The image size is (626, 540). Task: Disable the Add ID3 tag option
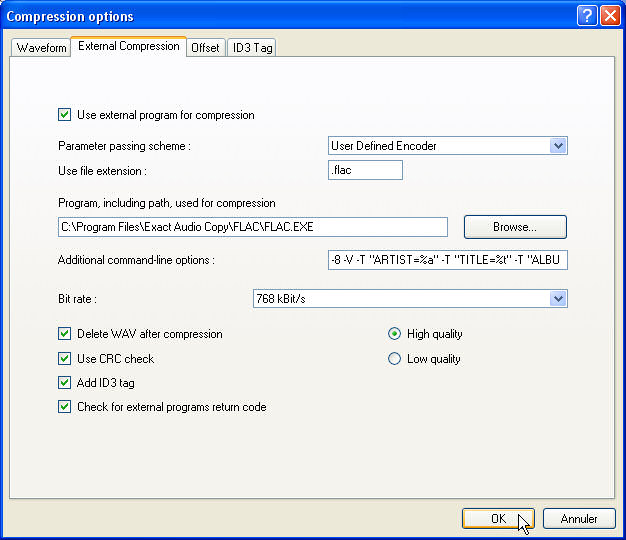[65, 383]
